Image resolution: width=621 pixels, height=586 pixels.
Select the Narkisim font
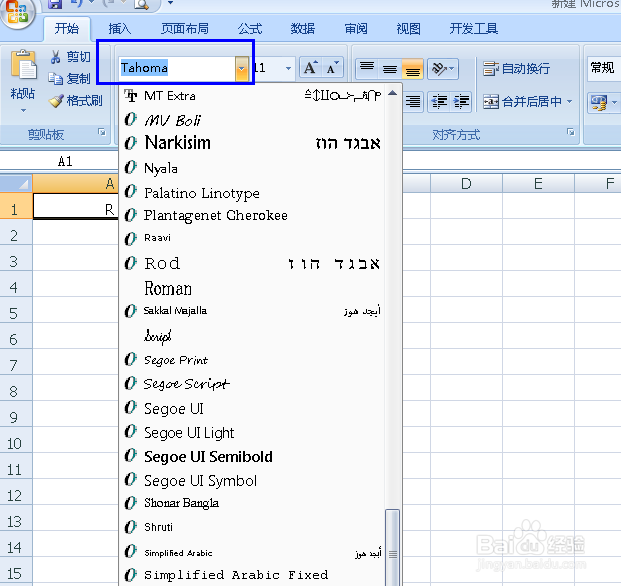click(x=252, y=143)
